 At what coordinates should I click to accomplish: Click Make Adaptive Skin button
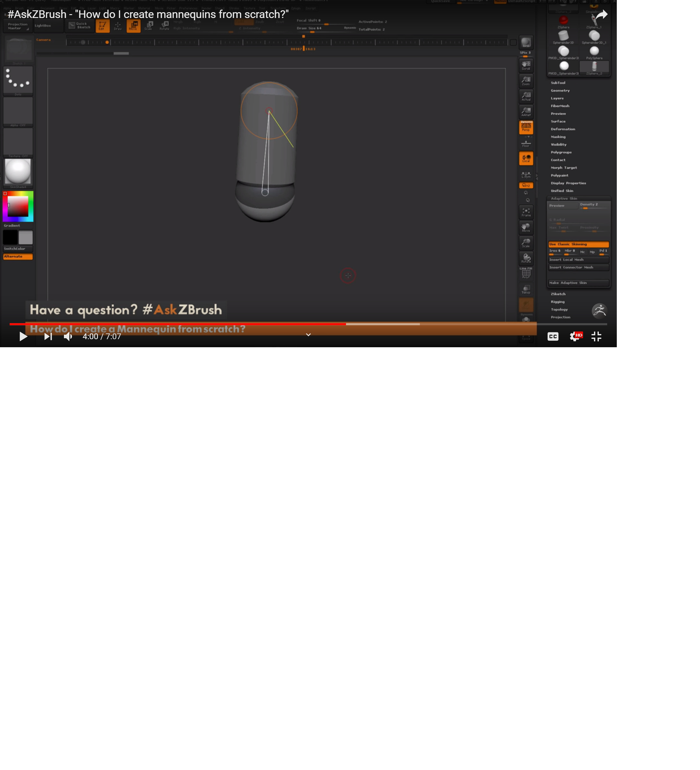[x=578, y=283]
